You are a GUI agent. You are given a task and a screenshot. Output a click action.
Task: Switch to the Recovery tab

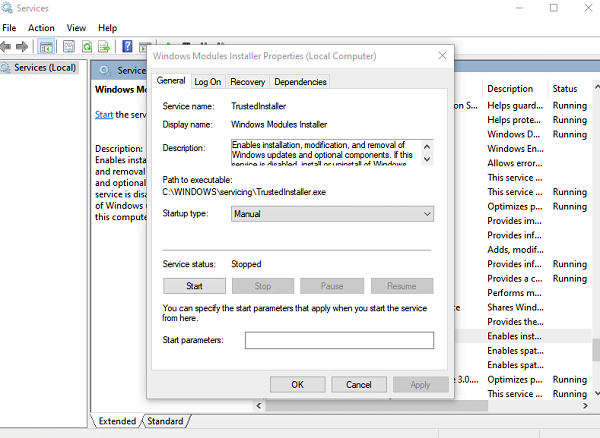[248, 82]
